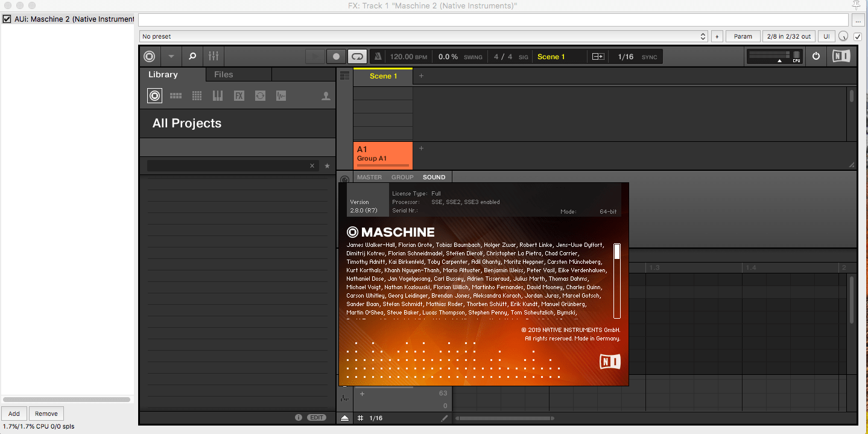Switch to the Library tab
The width and height of the screenshot is (868, 434).
pos(163,75)
